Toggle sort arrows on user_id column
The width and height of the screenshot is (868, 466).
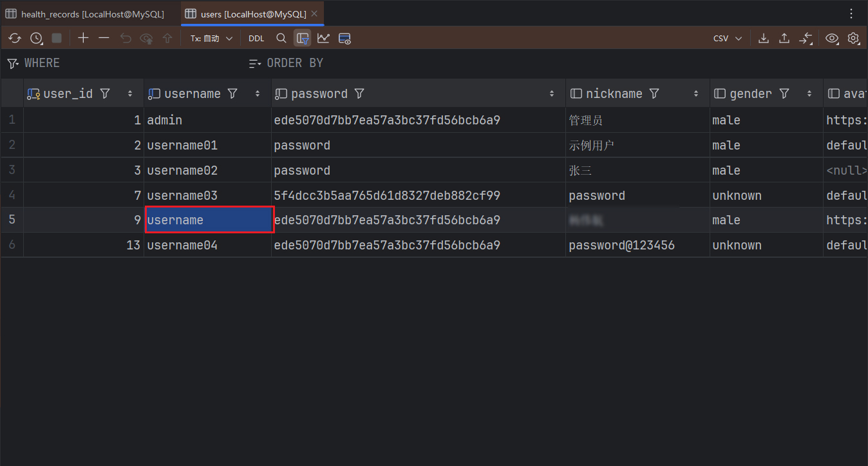(130, 93)
